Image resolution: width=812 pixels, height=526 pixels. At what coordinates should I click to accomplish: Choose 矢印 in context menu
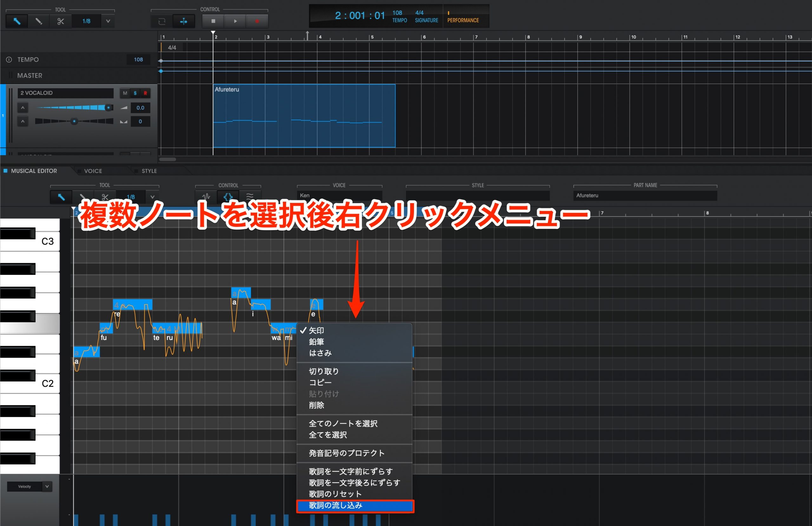coord(355,331)
